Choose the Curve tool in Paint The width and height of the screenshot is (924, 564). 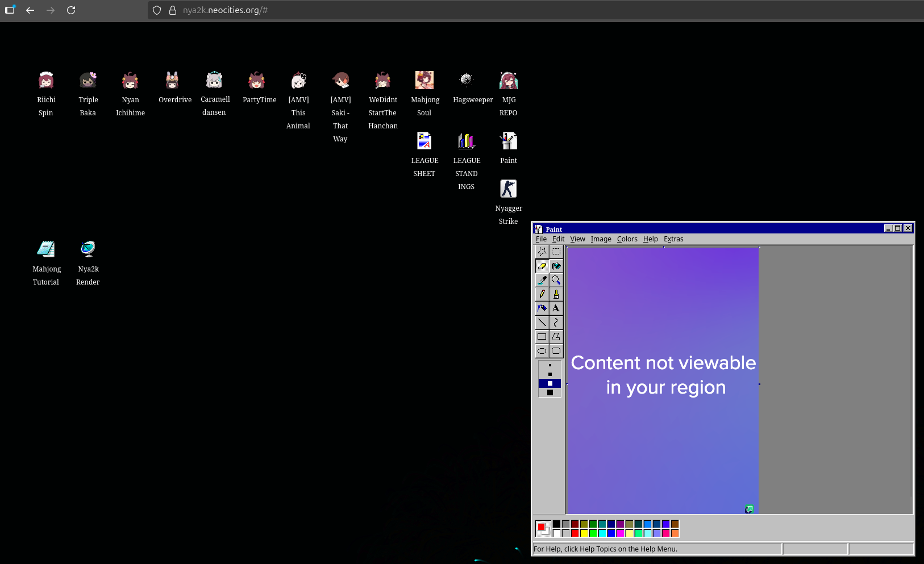coord(556,323)
